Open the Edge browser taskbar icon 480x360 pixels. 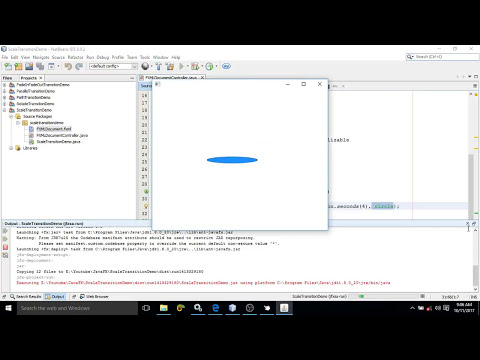215,308
